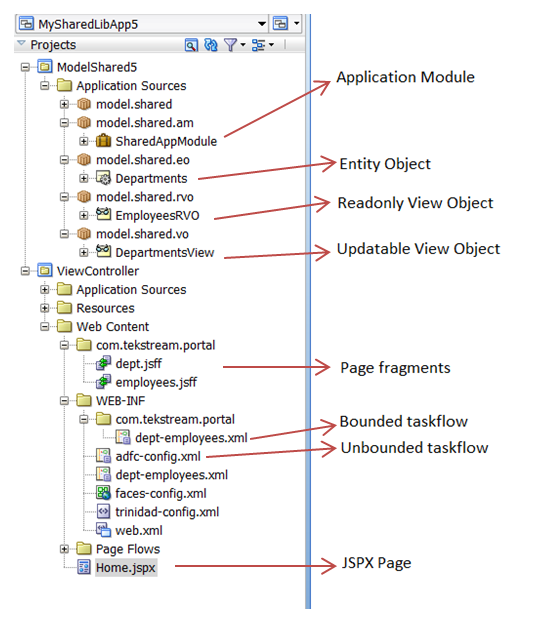
Task: Expand the Page Flows folder
Action: [64, 549]
